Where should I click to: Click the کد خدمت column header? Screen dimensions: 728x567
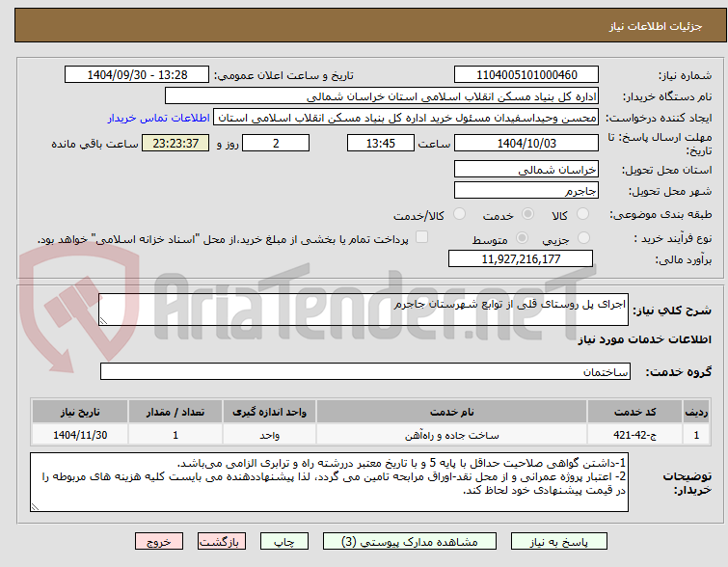tap(634, 412)
